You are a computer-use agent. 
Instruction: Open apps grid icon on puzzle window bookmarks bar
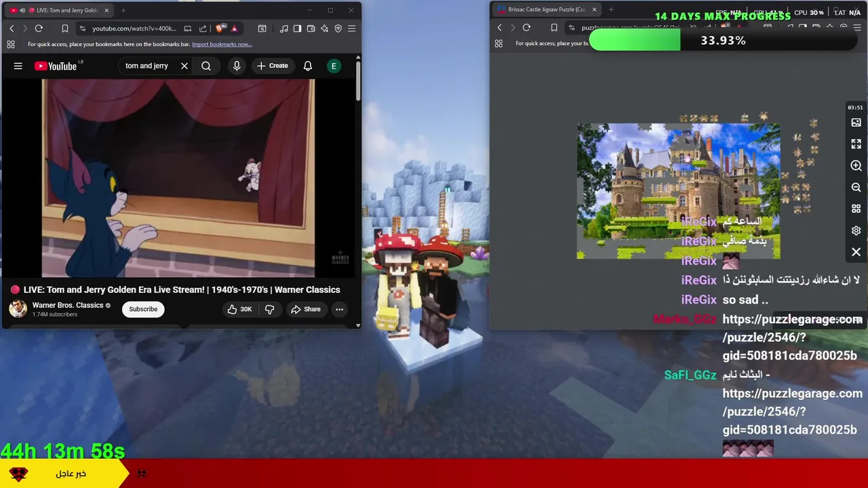pyautogui.click(x=499, y=43)
